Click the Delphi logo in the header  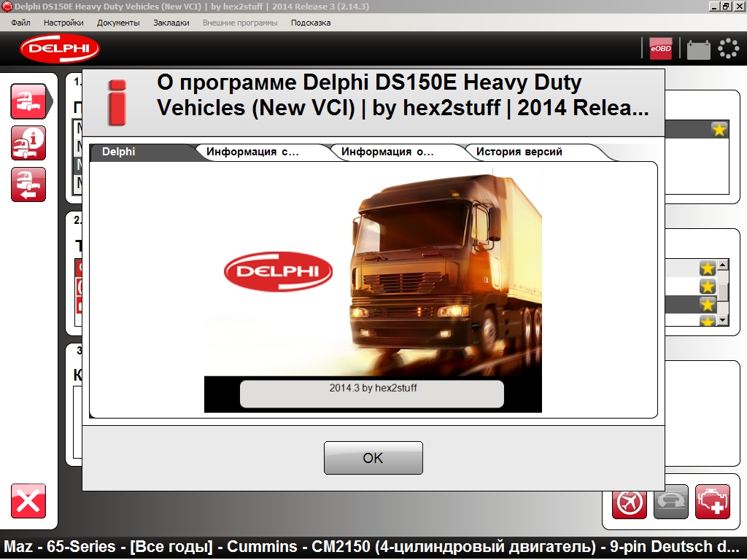[x=60, y=49]
